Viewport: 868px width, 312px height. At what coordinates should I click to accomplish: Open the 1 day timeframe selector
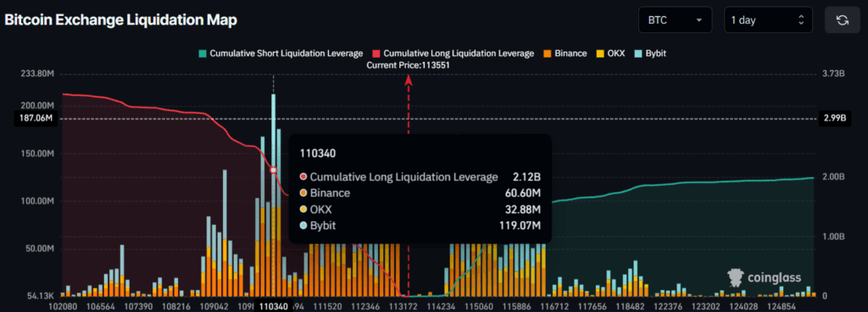tap(768, 20)
